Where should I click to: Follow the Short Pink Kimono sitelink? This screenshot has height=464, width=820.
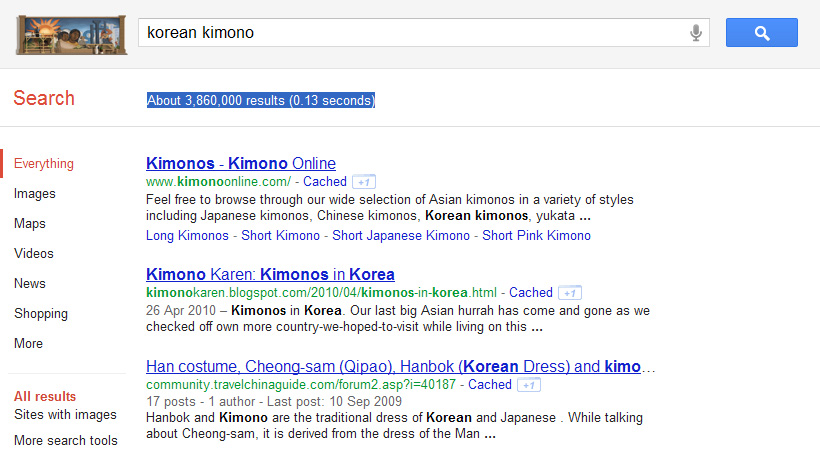pos(536,235)
